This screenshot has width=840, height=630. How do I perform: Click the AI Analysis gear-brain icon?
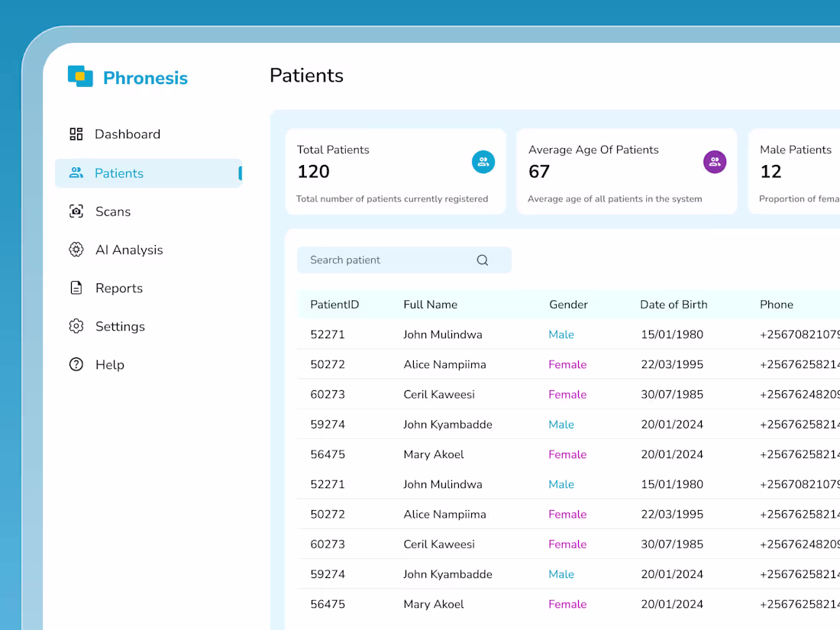coord(76,250)
